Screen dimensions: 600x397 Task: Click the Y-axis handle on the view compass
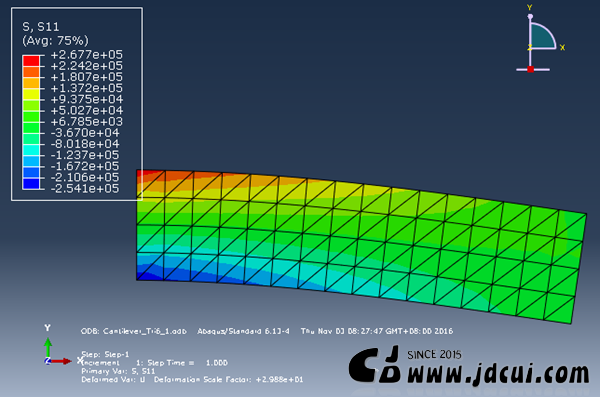[530, 16]
